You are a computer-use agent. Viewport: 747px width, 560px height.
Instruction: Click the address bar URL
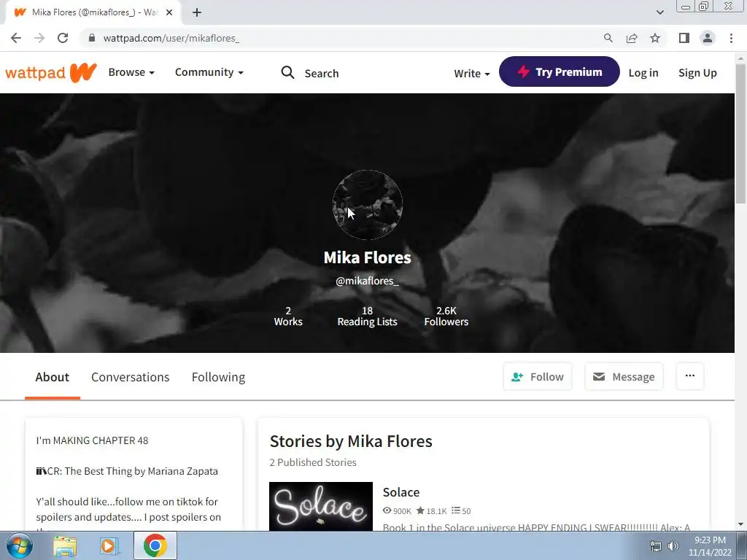[x=171, y=38]
